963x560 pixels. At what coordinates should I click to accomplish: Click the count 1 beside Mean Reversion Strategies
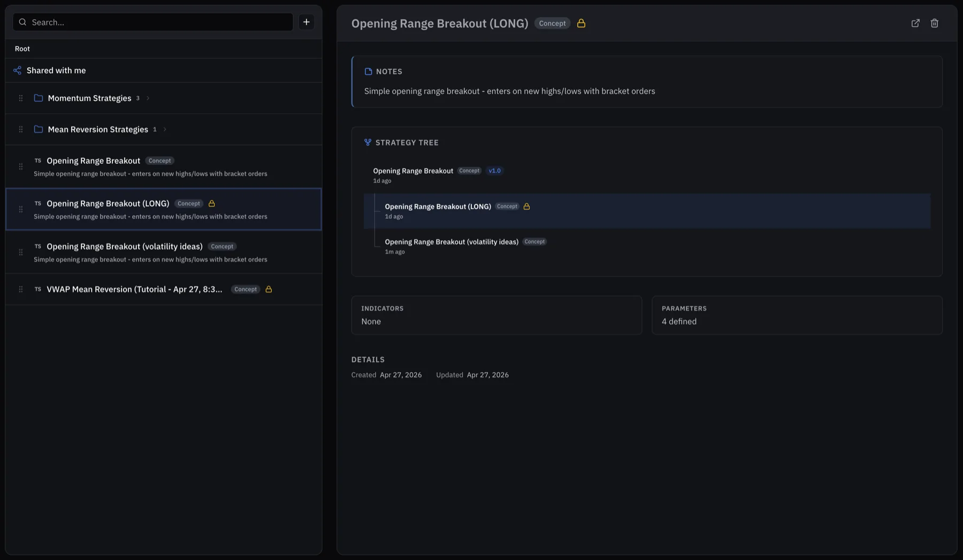[x=155, y=129]
